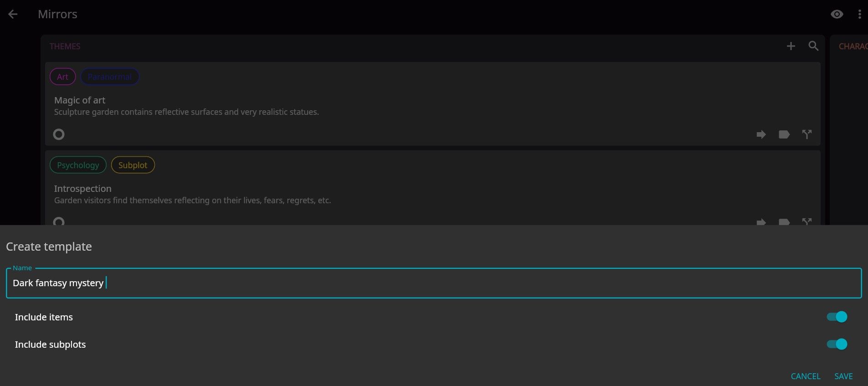868x386 pixels.
Task: Click the Mirrors page title
Action: (57, 14)
